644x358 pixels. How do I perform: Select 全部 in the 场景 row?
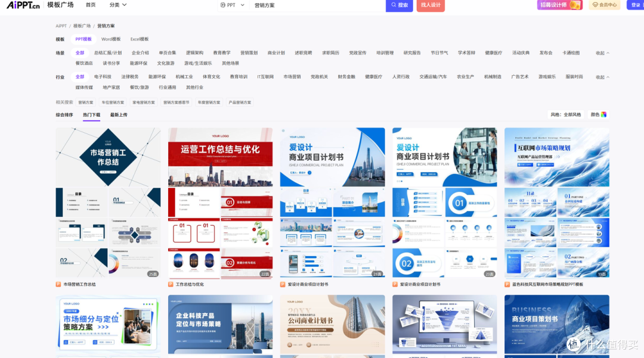pos(80,53)
